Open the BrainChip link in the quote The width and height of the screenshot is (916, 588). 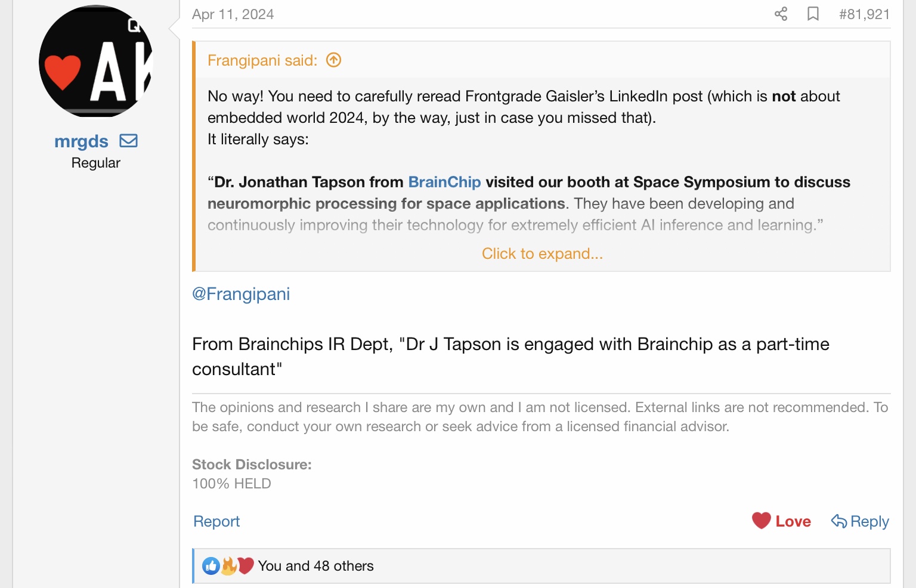[x=444, y=182]
